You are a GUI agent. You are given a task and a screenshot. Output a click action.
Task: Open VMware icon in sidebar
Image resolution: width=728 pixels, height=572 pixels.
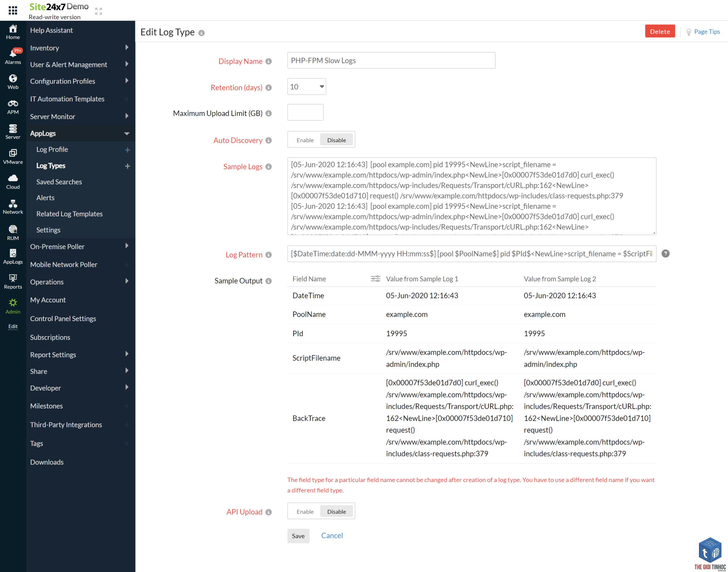click(13, 157)
